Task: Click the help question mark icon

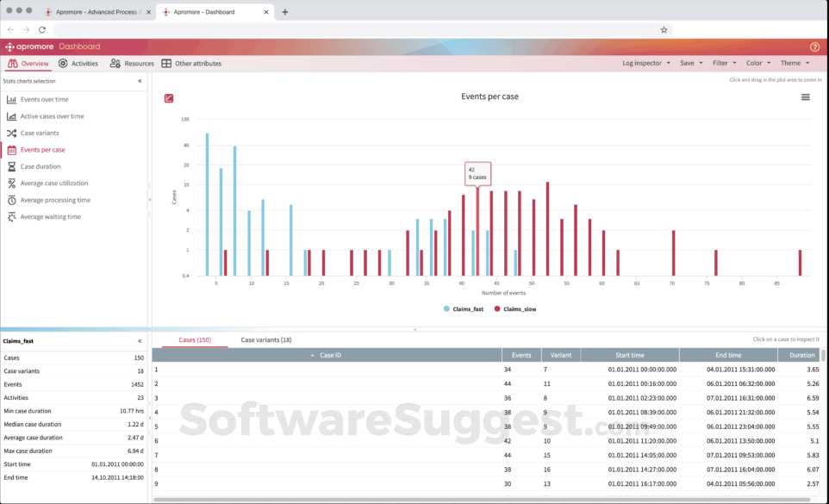Action: pos(814,47)
